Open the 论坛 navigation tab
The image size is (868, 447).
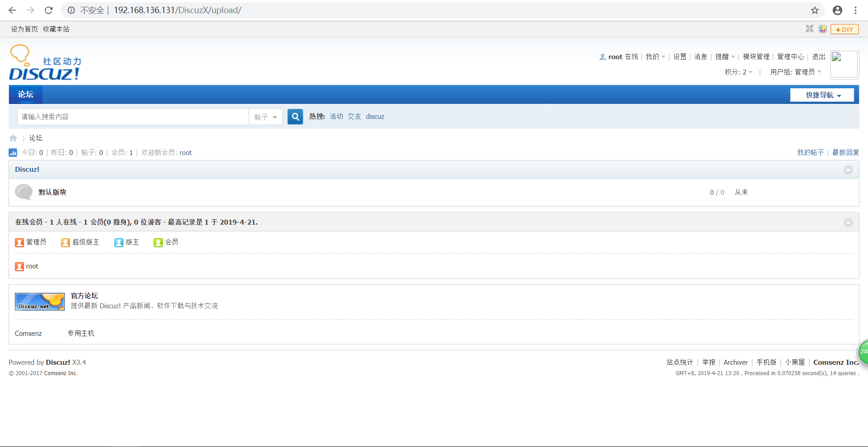coord(26,94)
